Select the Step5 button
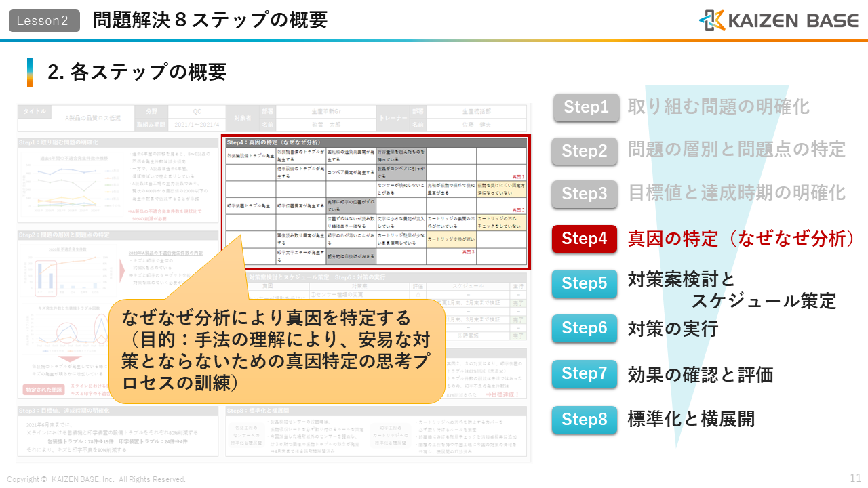This screenshot has width=868, height=488. click(585, 283)
